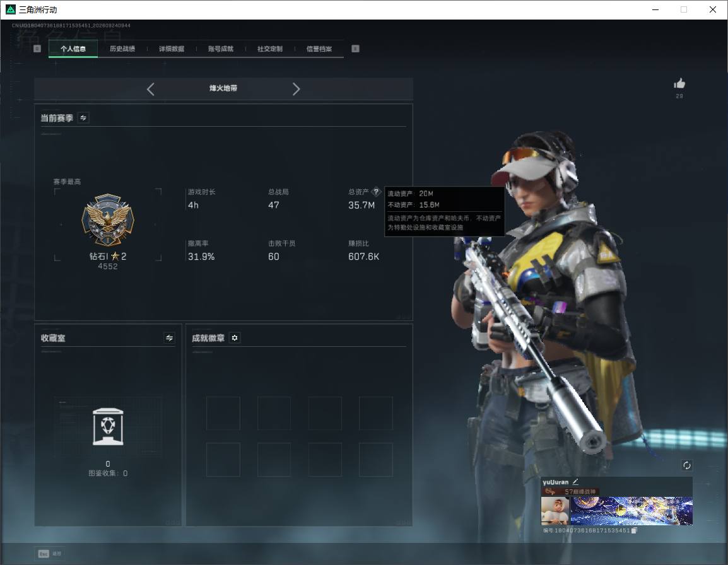Open the collection room display case icon
728x565 pixels.
coord(108,427)
